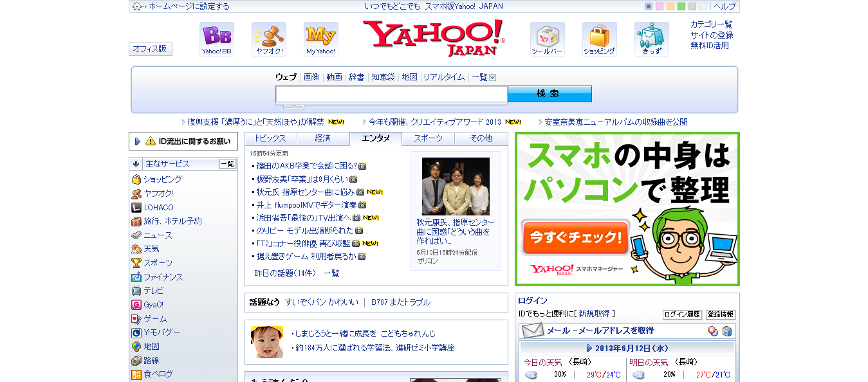The height and width of the screenshot is (382, 868).
Task: Click today's weather cloud icon
Action: [x=531, y=375]
